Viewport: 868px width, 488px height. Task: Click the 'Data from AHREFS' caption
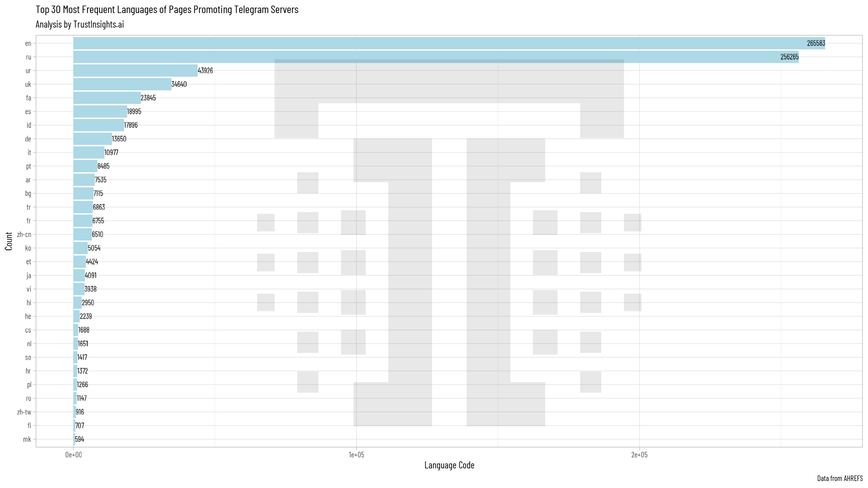pos(840,478)
